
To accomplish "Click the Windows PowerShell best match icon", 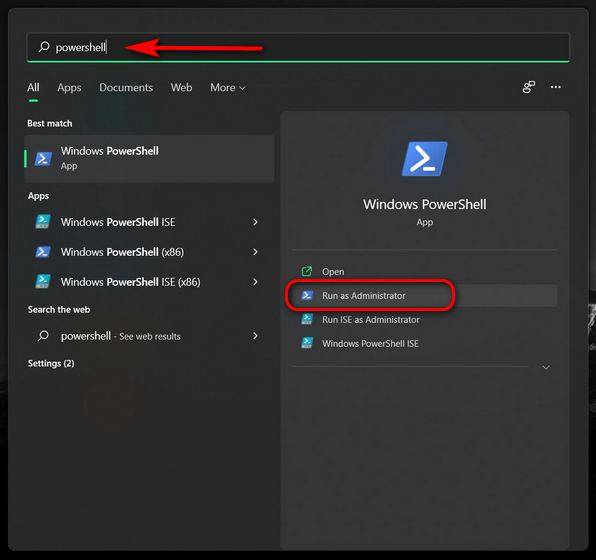I will click(x=43, y=159).
